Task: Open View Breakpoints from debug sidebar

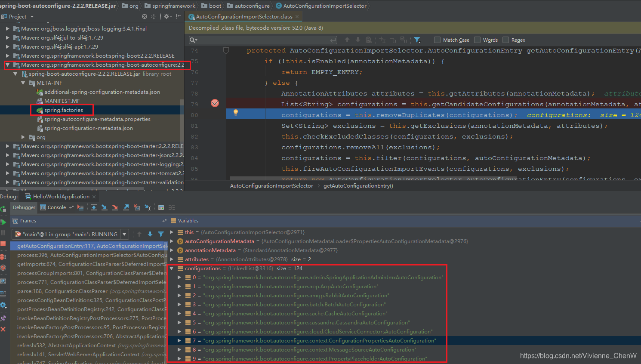Action: (x=3, y=257)
